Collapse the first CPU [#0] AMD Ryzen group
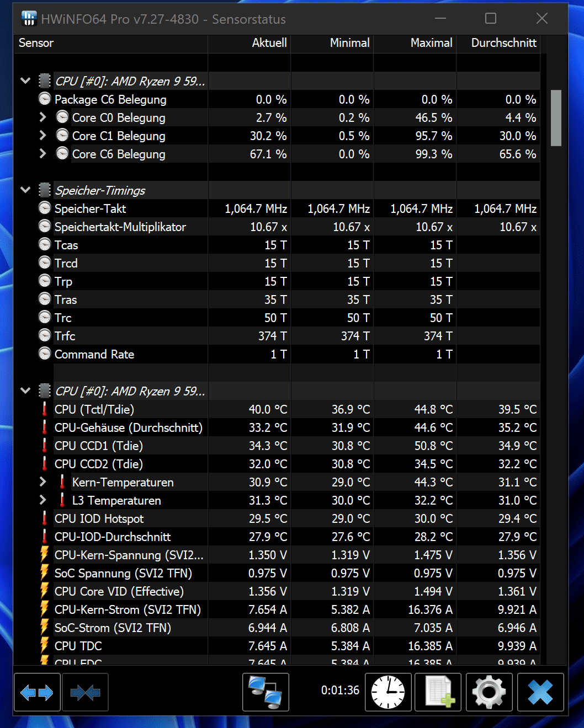This screenshot has width=584, height=728. point(25,81)
